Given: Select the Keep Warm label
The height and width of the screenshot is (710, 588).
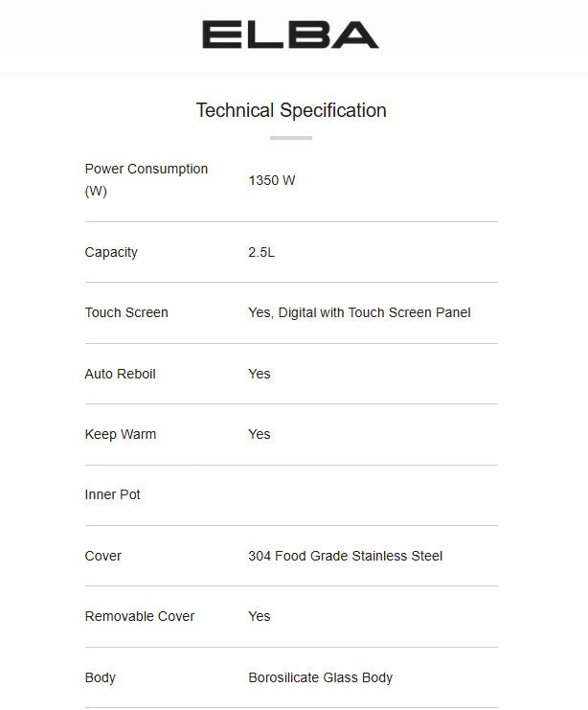Looking at the screenshot, I should (120, 434).
